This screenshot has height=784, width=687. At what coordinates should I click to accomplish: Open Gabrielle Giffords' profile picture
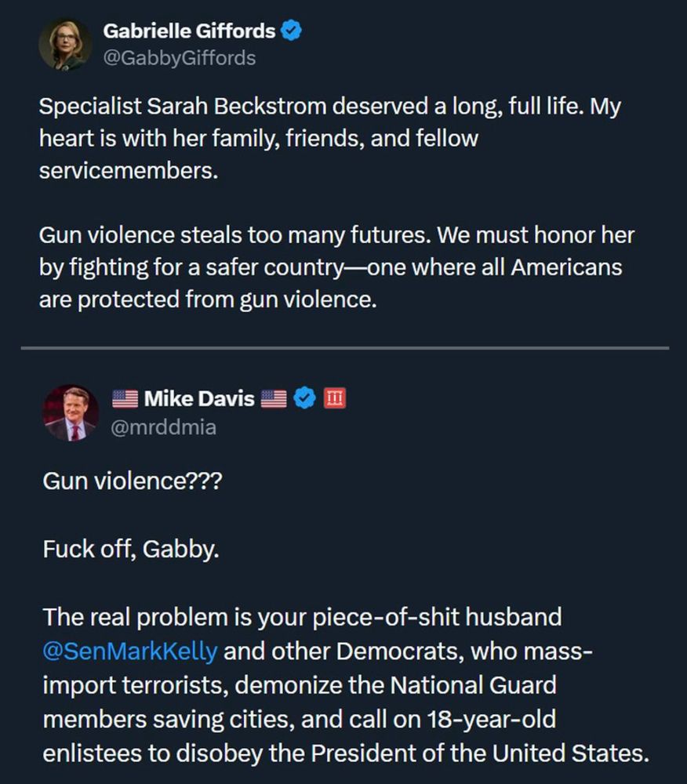tap(65, 43)
